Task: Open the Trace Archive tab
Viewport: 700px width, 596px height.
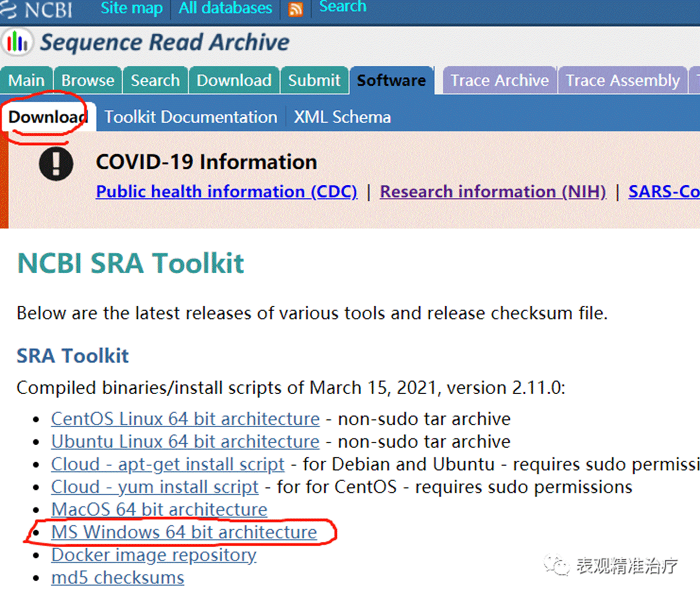Action: click(x=499, y=80)
